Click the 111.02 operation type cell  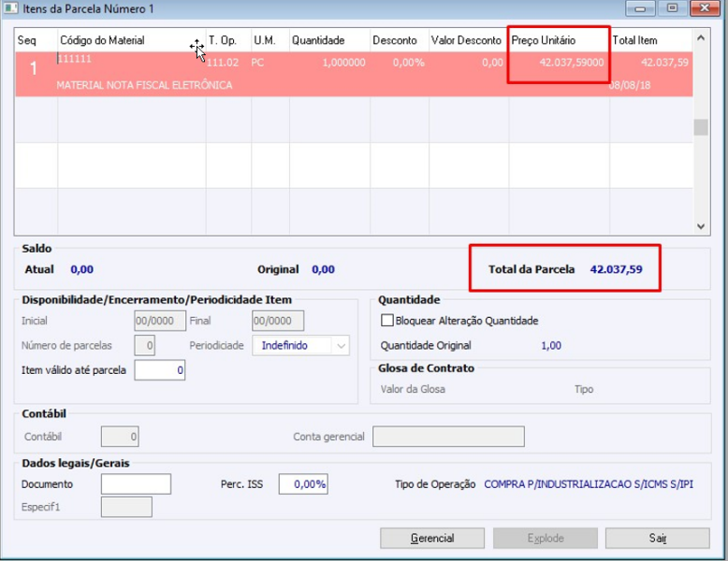click(x=223, y=63)
